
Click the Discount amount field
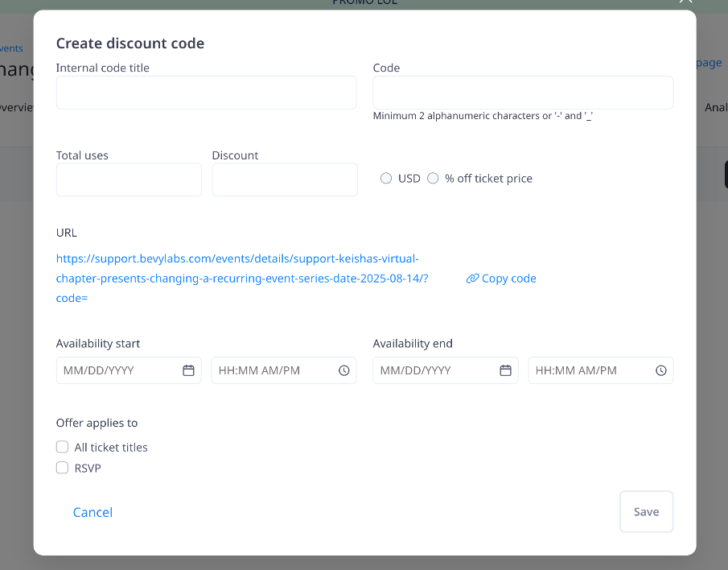pos(285,180)
